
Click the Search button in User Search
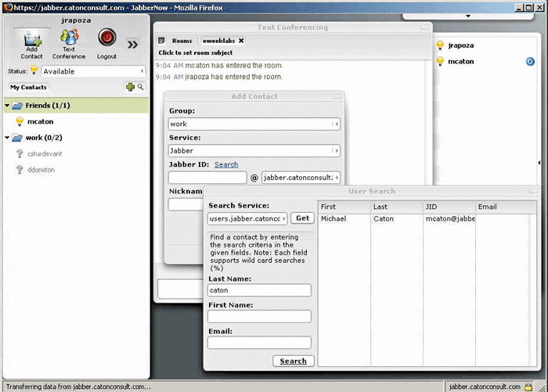coord(294,361)
